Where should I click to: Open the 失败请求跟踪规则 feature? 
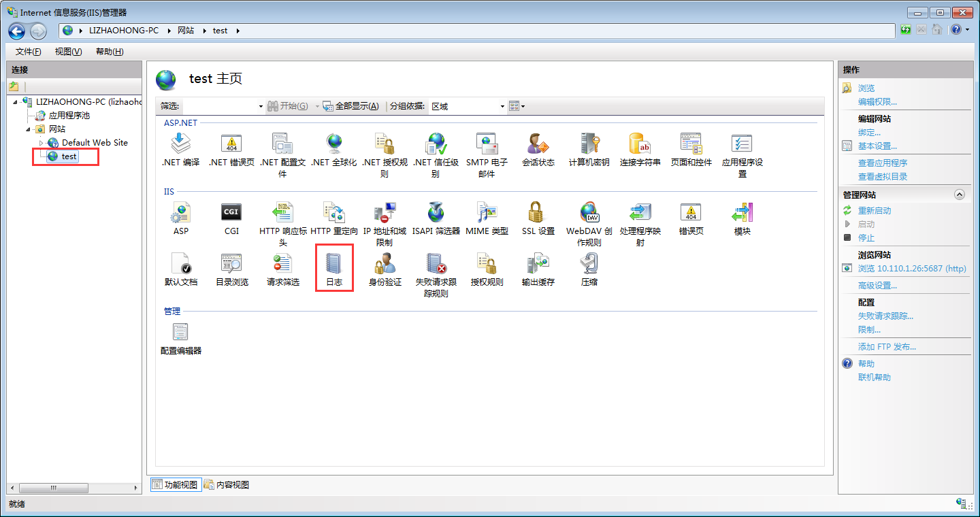coord(436,275)
